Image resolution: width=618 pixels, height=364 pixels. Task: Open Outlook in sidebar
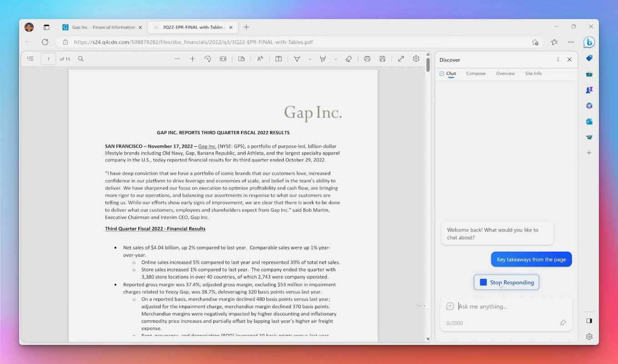(x=589, y=121)
